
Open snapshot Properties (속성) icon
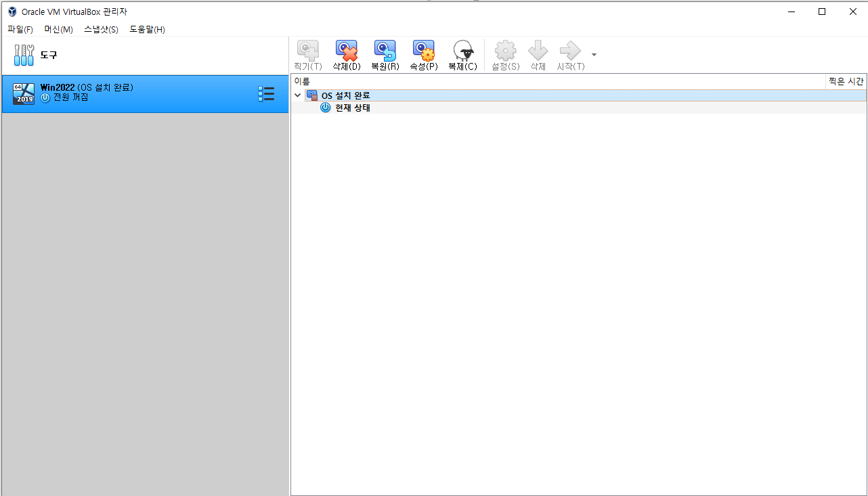424,50
